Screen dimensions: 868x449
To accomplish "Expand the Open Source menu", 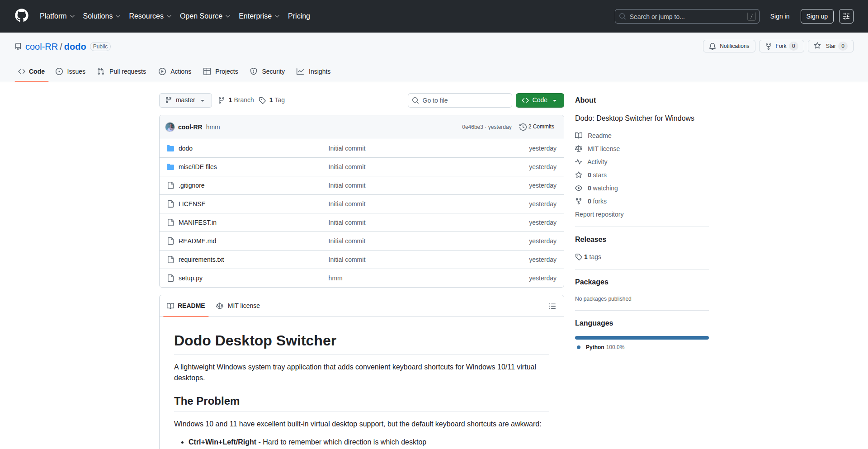I will click(x=205, y=16).
